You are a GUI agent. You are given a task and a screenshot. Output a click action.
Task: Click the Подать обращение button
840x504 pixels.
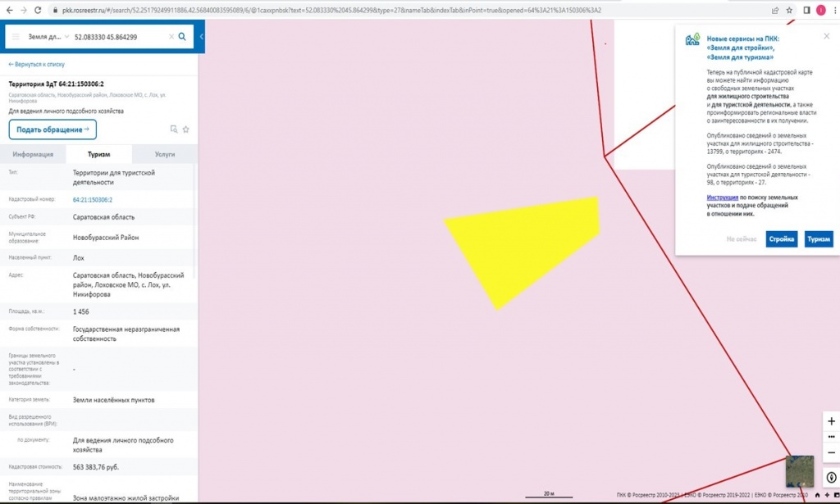tap(52, 129)
